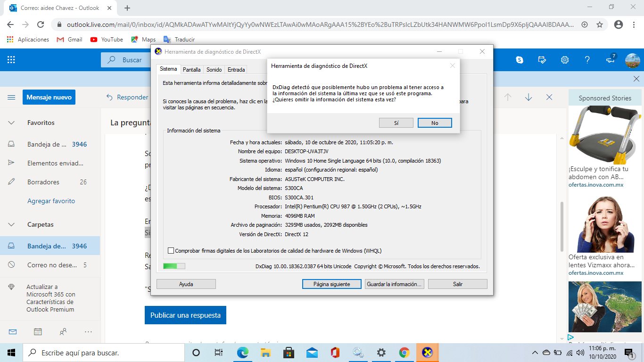The height and width of the screenshot is (362, 644).
Task: Toggle the Outlook navigation pane hamburger
Action: click(x=11, y=98)
